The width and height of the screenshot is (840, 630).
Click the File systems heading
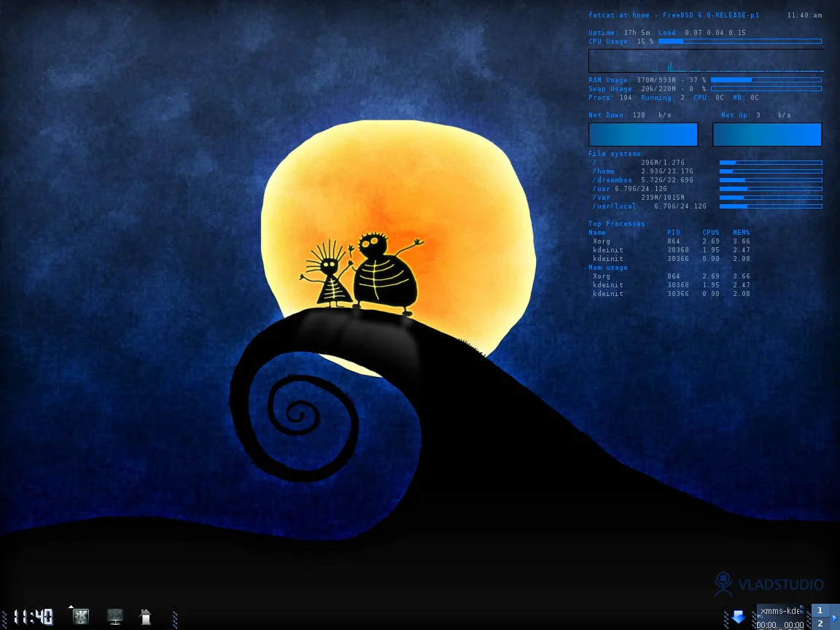pyautogui.click(x=616, y=154)
